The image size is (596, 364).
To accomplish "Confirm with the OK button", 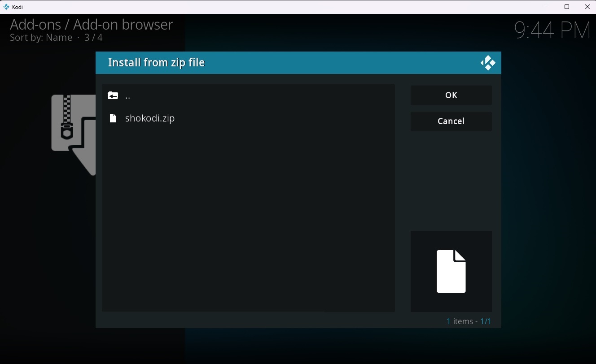I will (x=451, y=95).
